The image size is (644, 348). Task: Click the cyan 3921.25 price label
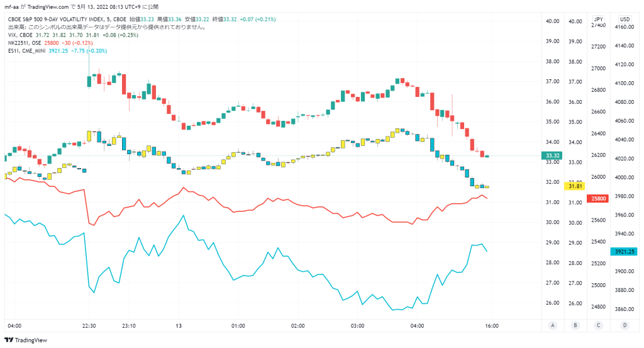(624, 252)
